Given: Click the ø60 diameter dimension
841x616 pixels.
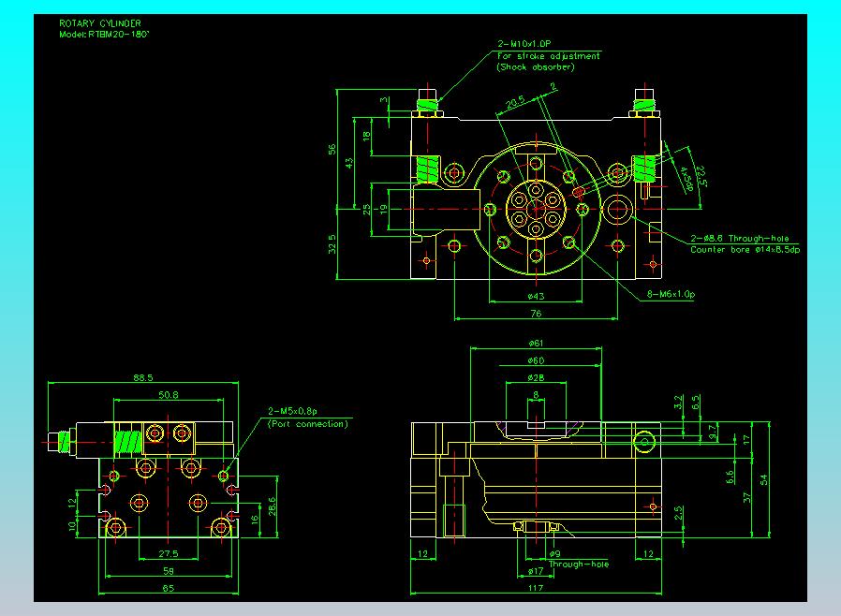Looking at the screenshot, I should [x=536, y=360].
